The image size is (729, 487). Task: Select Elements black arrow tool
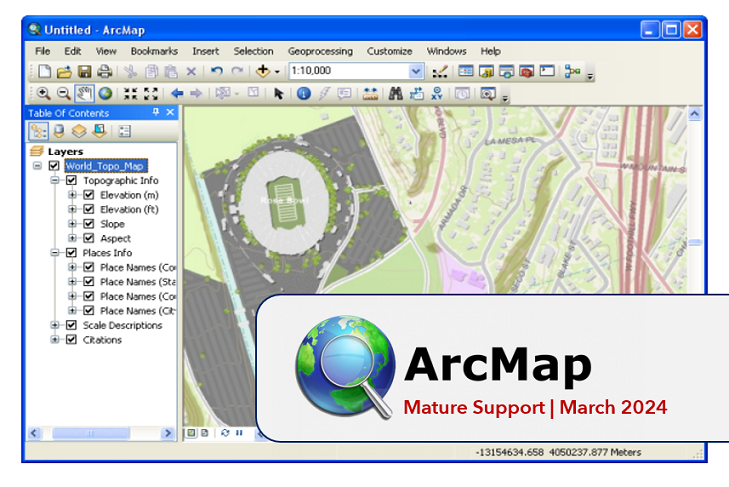point(278,93)
